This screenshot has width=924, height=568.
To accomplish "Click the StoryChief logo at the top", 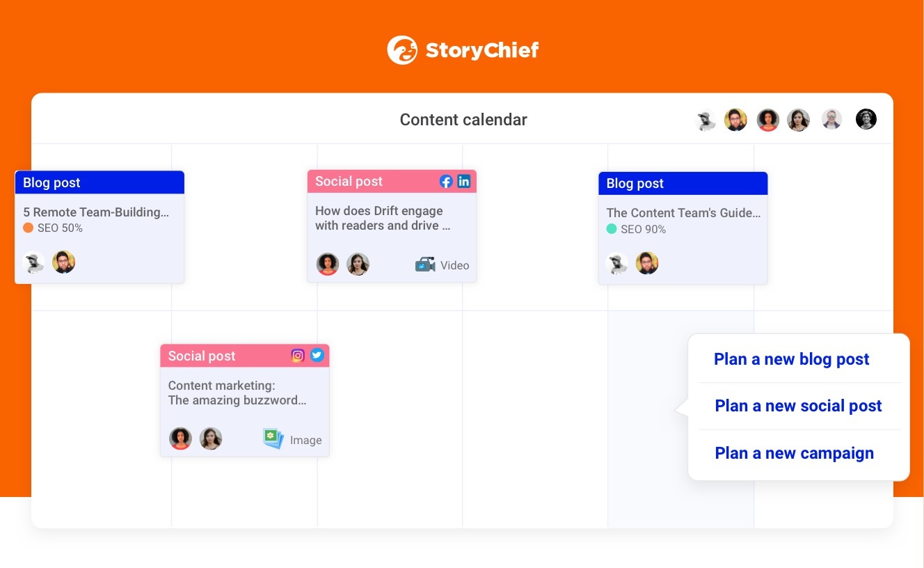I will [463, 49].
